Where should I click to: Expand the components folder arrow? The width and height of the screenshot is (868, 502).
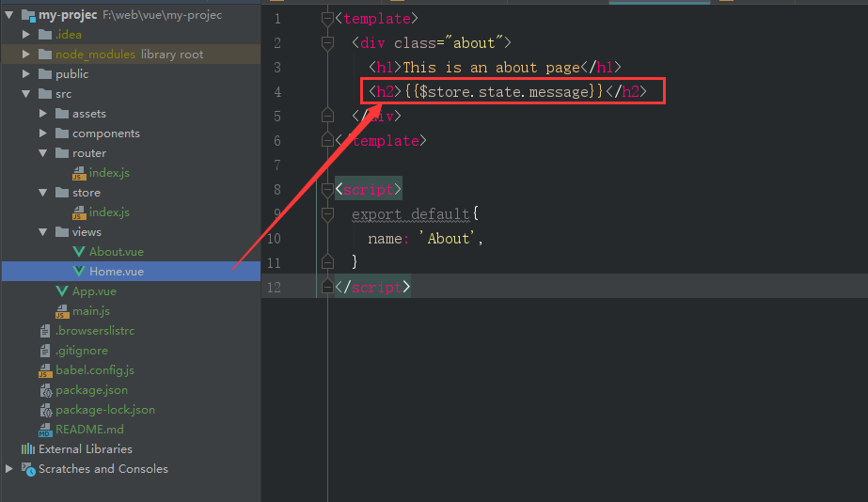[43, 133]
